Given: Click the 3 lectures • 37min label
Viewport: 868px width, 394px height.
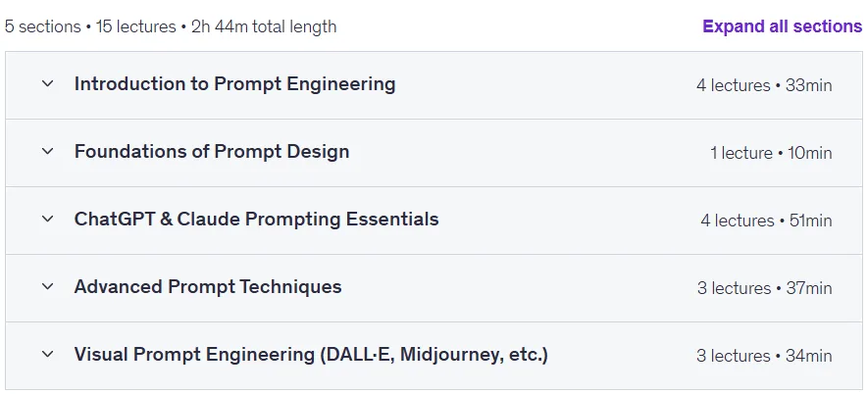Looking at the screenshot, I should tap(764, 288).
